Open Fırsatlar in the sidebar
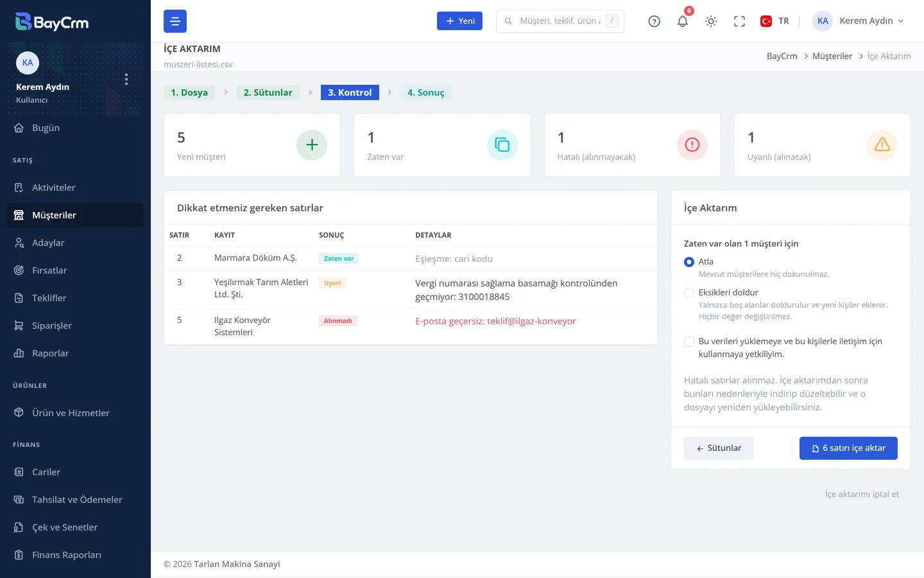The height and width of the screenshot is (578, 924). (75, 270)
